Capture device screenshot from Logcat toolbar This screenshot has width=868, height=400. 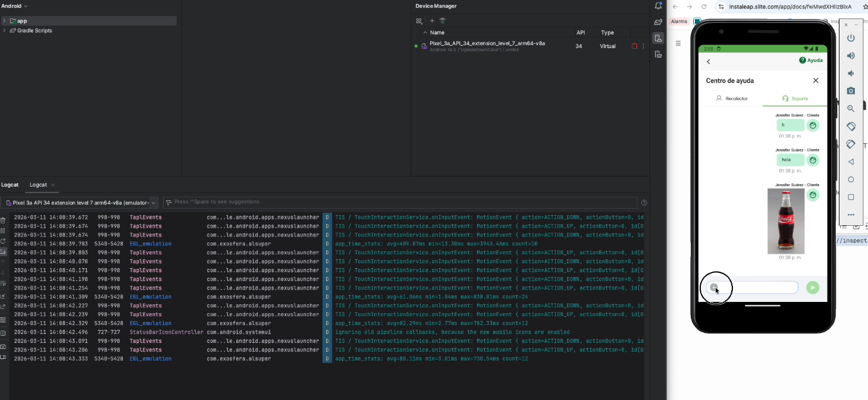4,347
